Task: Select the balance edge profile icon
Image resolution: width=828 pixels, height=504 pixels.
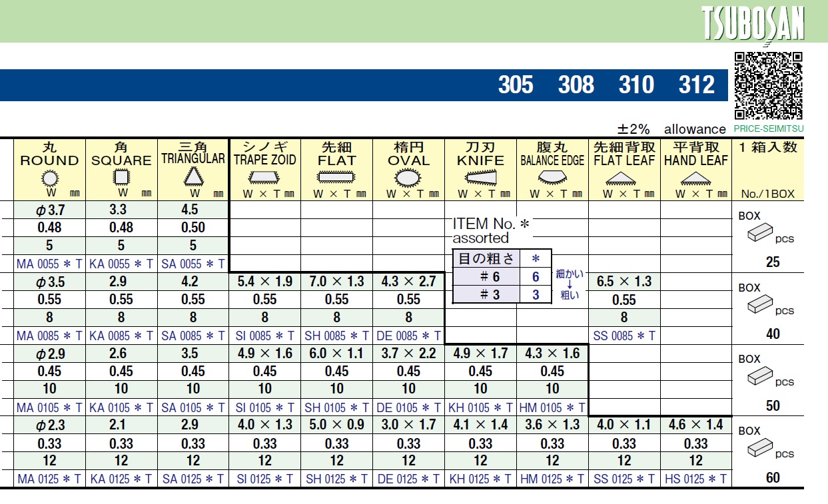Action: pos(552,176)
